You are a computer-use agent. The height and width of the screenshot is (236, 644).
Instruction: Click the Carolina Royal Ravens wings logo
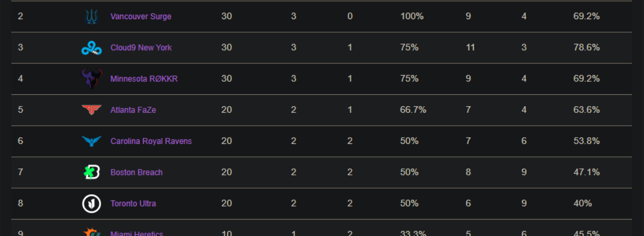pos(91,141)
